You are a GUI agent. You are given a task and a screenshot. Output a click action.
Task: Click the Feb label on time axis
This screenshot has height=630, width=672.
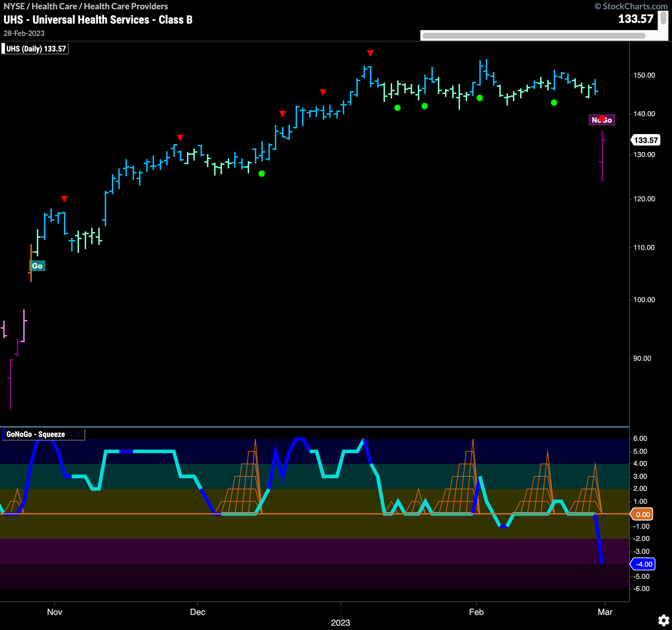coord(476,612)
